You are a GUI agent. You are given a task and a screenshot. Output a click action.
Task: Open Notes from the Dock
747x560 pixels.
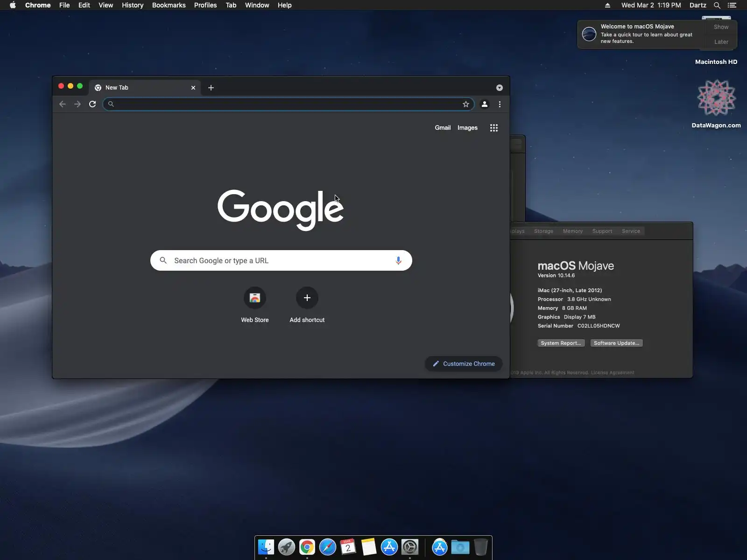369,547
